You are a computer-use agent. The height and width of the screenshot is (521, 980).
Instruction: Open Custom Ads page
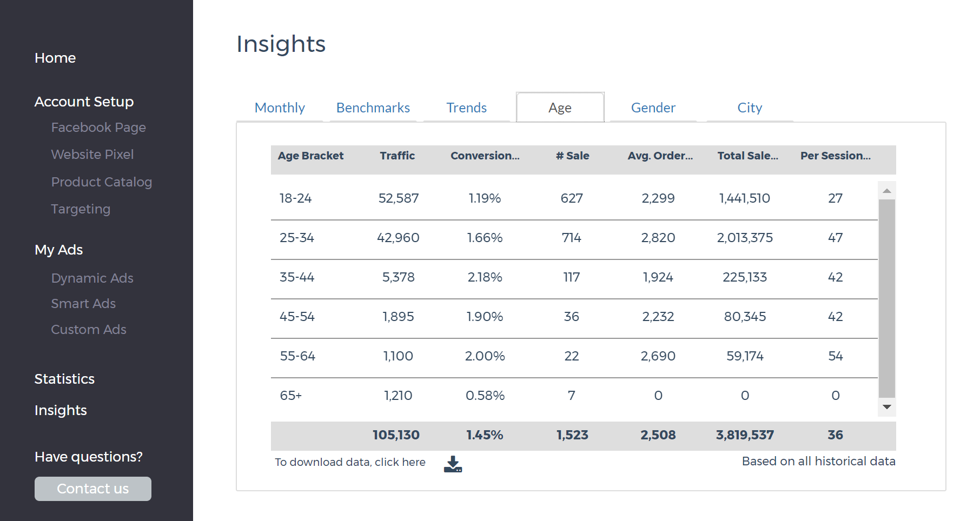click(89, 330)
